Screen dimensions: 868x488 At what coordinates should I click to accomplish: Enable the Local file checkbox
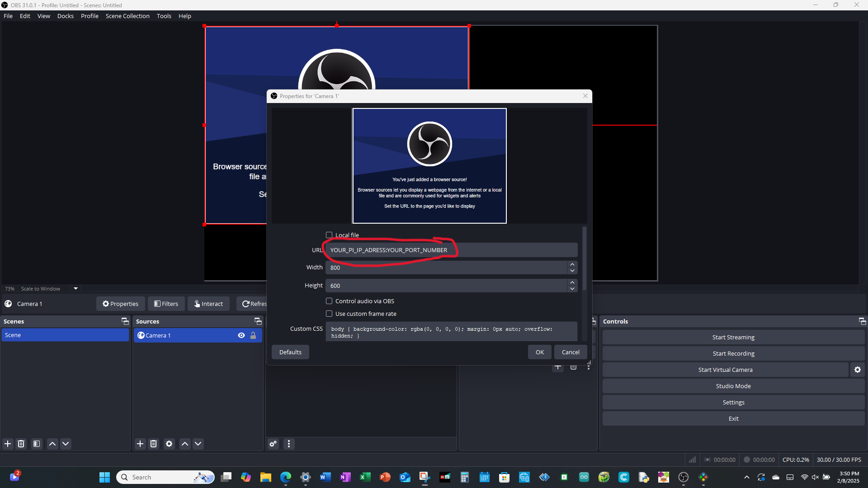pos(329,235)
